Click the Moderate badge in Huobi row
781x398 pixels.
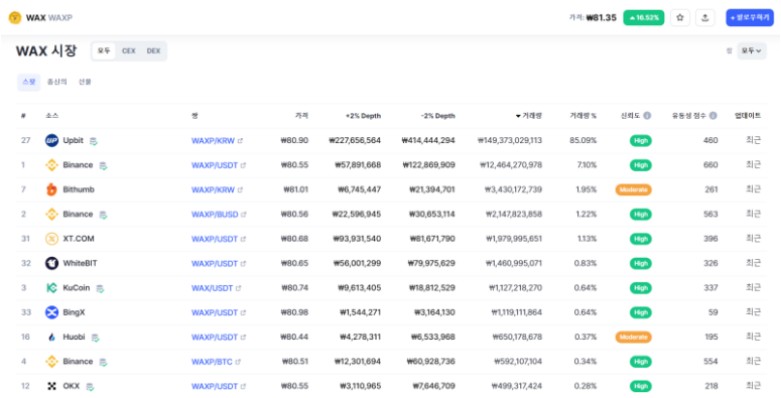coord(634,337)
